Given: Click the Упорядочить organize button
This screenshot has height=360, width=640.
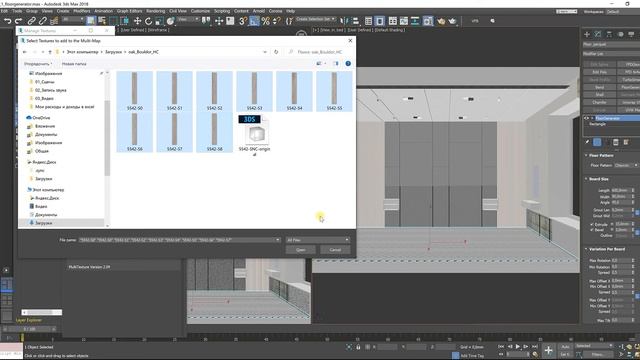Looking at the screenshot, I should click(38, 64).
